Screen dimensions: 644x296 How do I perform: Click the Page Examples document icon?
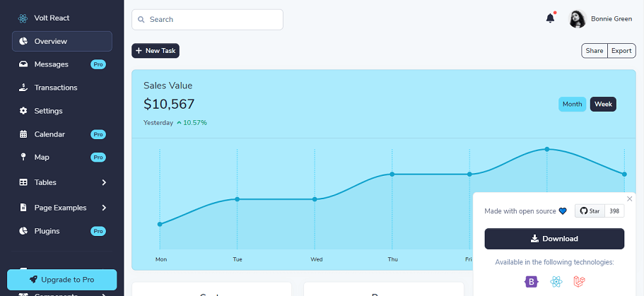coord(23,208)
